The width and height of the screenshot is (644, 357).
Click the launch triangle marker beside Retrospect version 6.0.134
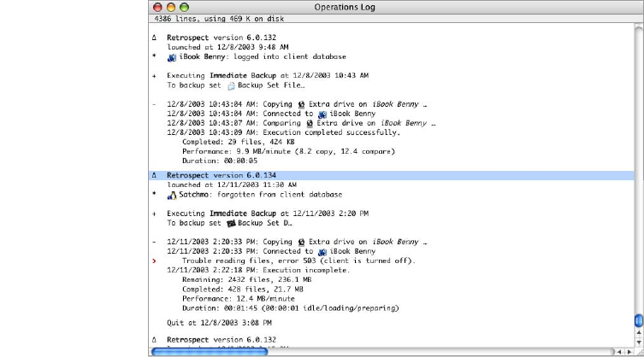(155, 175)
